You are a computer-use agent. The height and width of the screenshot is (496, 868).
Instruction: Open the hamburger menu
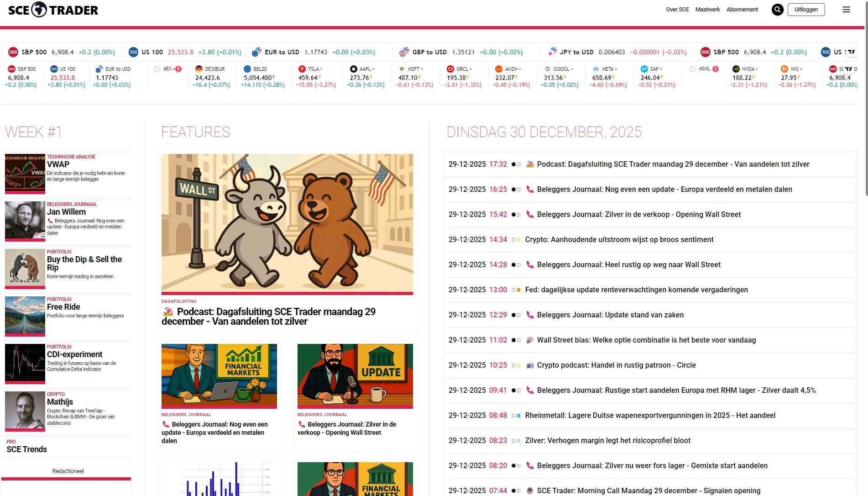coord(846,10)
